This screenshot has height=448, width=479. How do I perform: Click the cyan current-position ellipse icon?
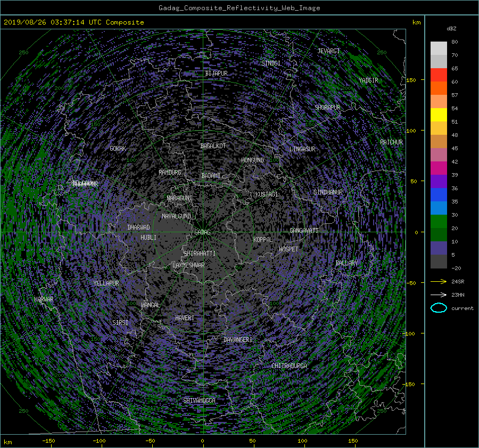click(439, 308)
